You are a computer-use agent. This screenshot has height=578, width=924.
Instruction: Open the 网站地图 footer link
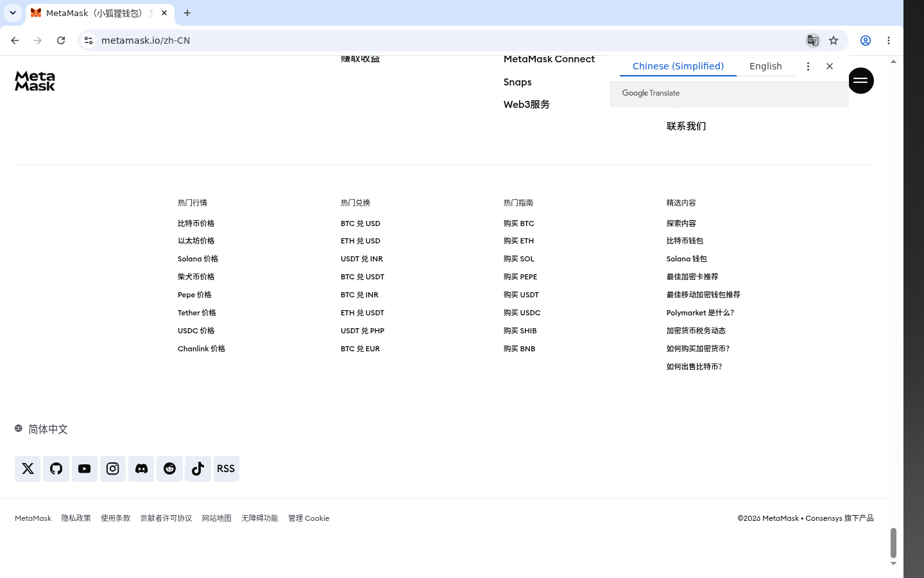click(x=217, y=518)
